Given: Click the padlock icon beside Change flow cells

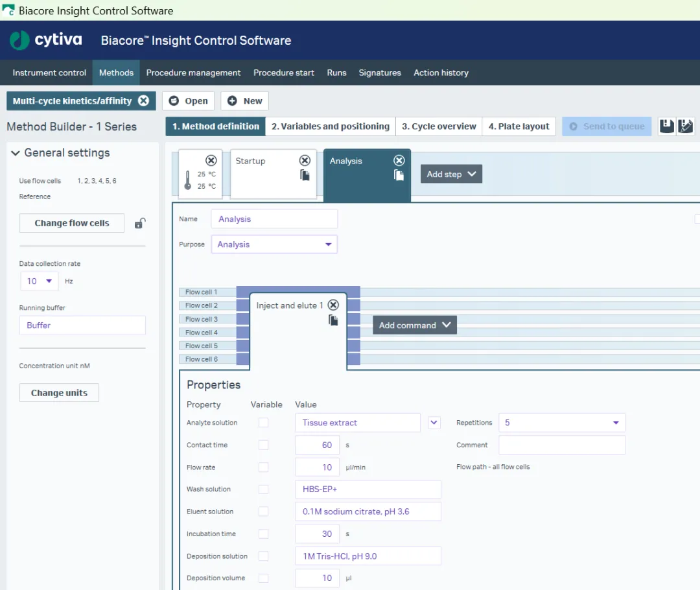Looking at the screenshot, I should click(x=139, y=224).
